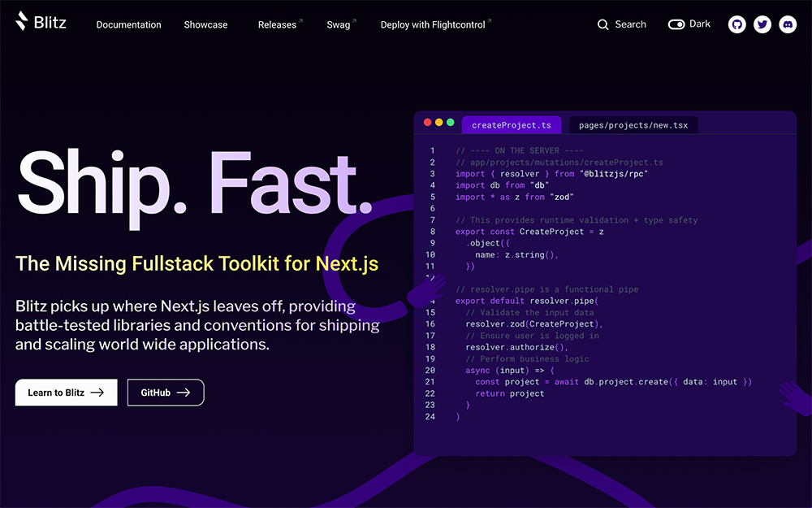Click line number 21 in code editor
The width and height of the screenshot is (812, 508).
point(430,381)
